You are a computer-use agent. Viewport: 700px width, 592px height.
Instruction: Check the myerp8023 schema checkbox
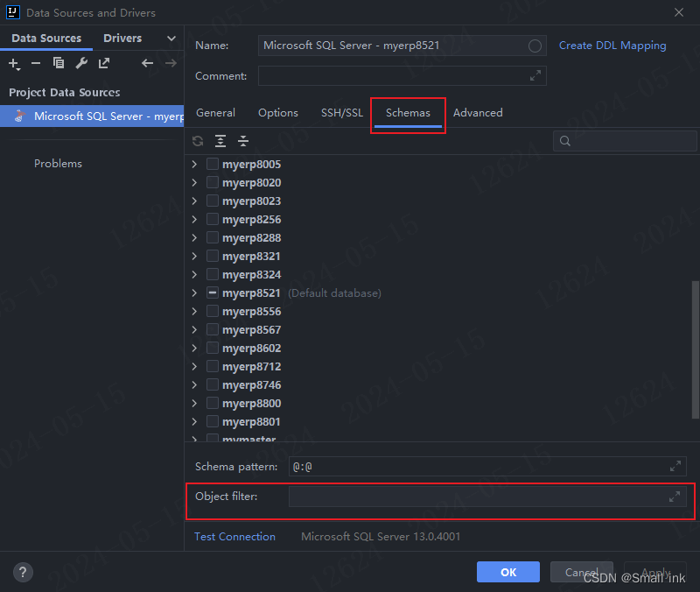tap(213, 201)
